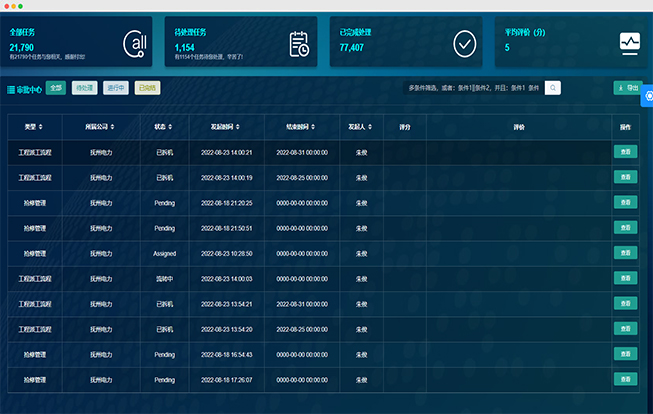This screenshot has width=653, height=414.
Task: Click 查看 for row started 2022-08-23 14:00:21
Action: tap(625, 152)
